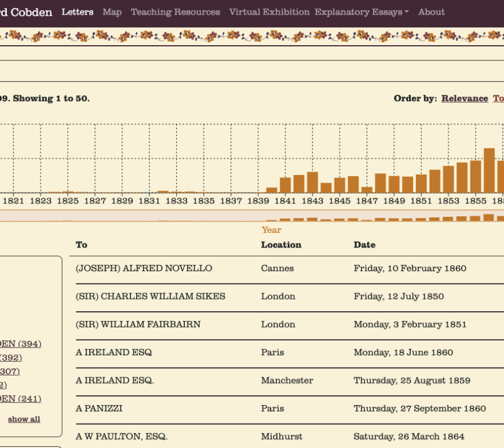Visit the Virtual Exhibition page
Image resolution: width=504 pixels, height=448 pixels.
coord(269,12)
